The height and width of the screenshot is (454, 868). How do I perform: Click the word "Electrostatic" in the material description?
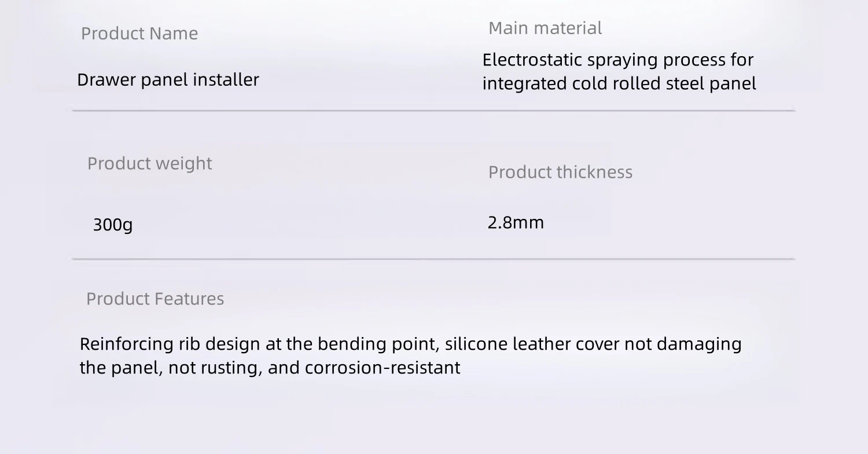(x=532, y=60)
